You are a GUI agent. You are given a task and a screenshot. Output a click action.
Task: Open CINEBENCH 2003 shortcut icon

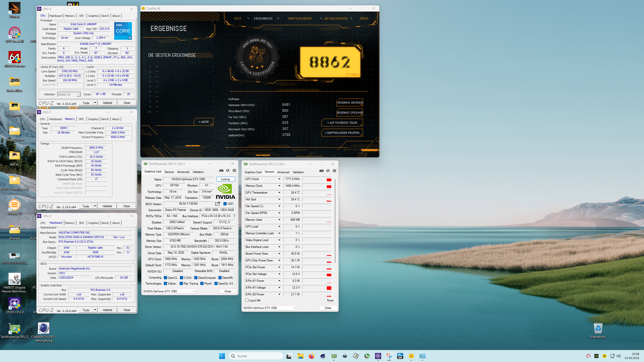(44, 332)
